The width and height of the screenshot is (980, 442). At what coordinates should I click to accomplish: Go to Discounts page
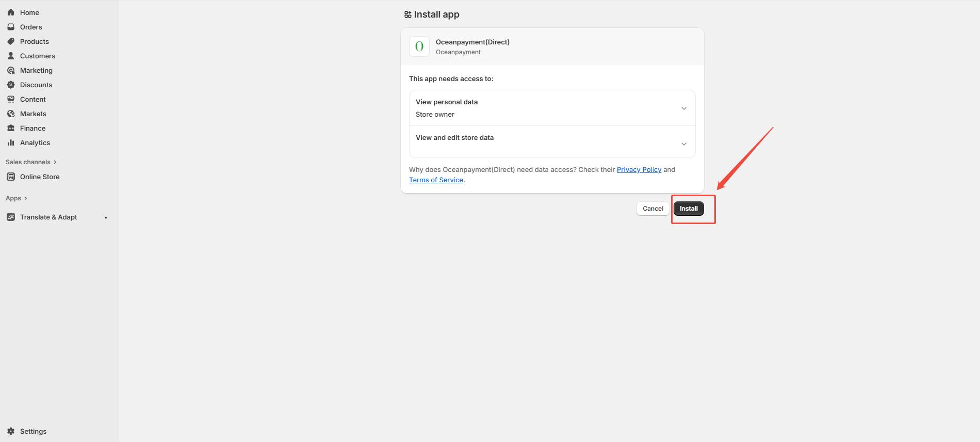tap(36, 85)
